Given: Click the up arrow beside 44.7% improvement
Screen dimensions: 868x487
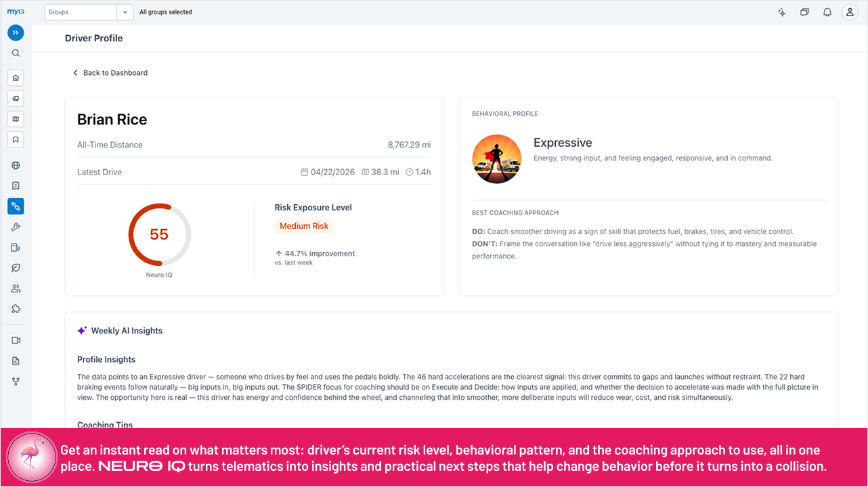Looking at the screenshot, I should click(x=278, y=254).
